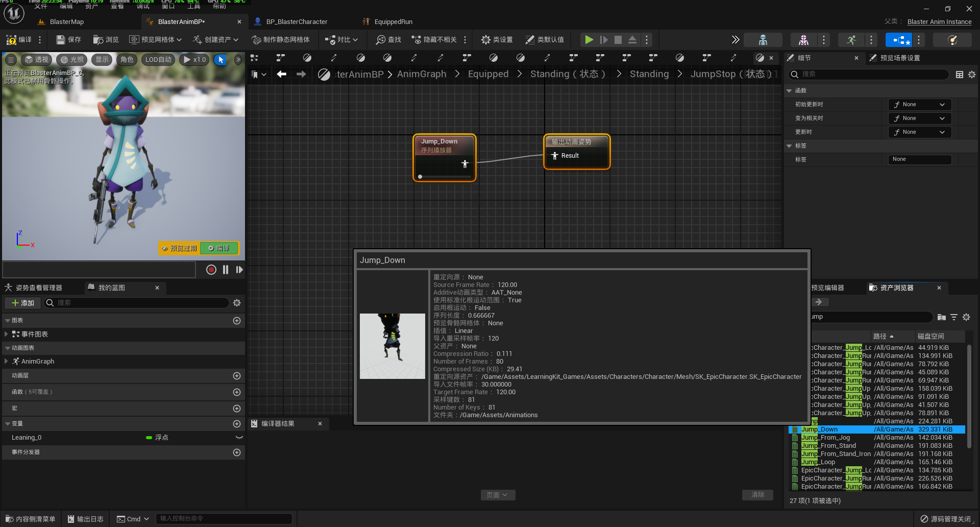
Task: Toggle the Leaning_0 variable visibility eye
Action: [239, 438]
